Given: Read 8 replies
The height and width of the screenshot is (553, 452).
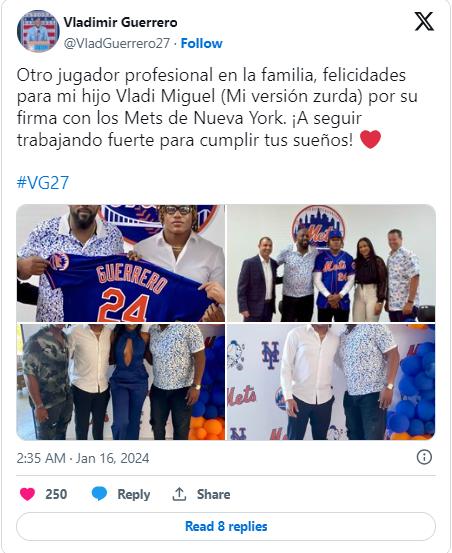Looking at the screenshot, I should point(226,527).
